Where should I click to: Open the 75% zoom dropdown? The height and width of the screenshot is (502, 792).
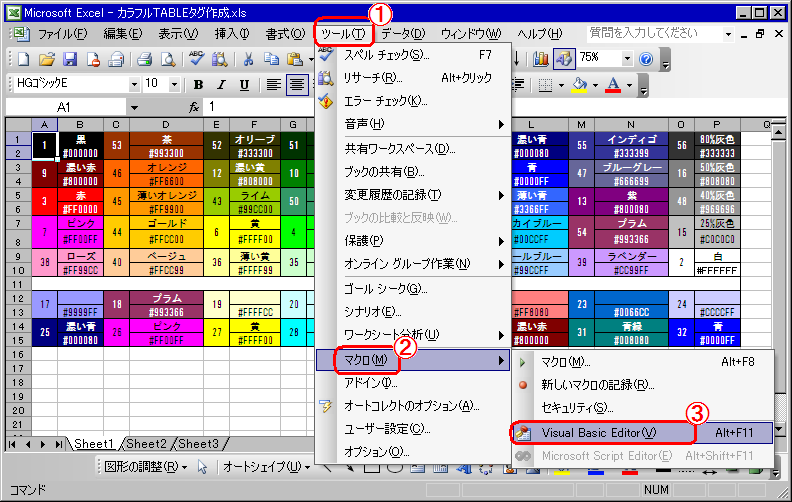click(625, 58)
